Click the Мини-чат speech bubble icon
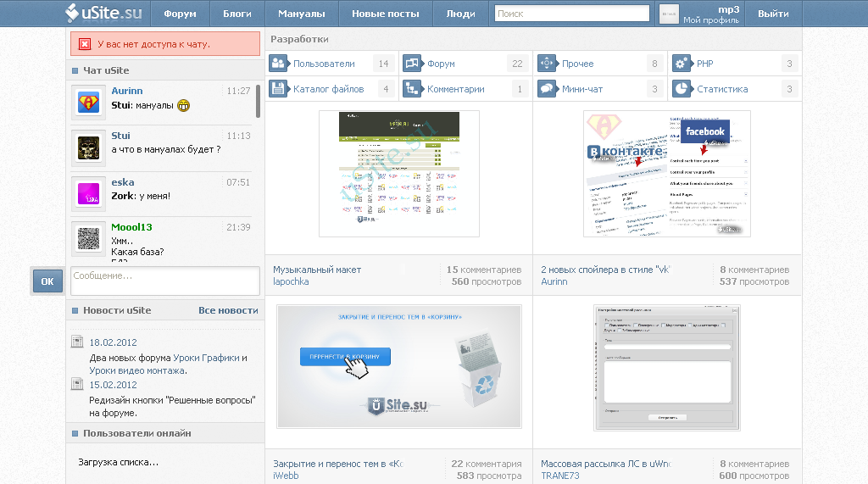Screen dimensions: 868x484 tap(547, 89)
